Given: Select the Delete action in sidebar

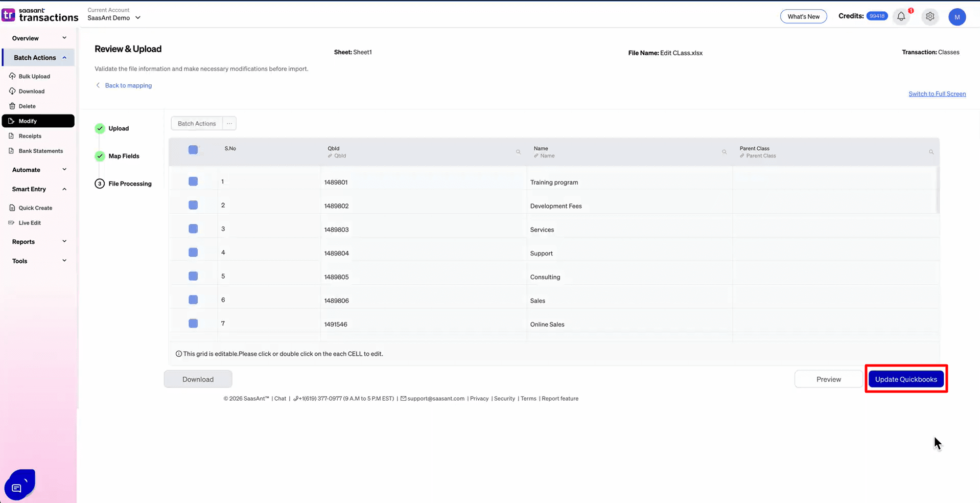Looking at the screenshot, I should coord(27,106).
